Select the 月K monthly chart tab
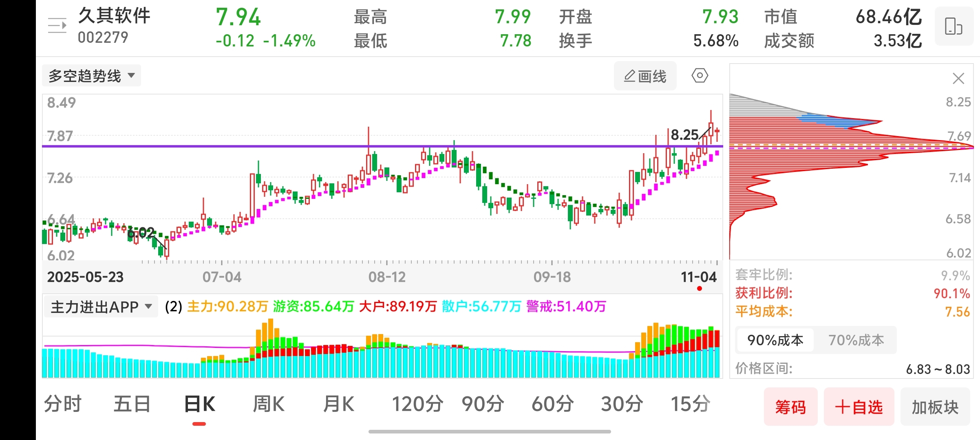 click(338, 405)
